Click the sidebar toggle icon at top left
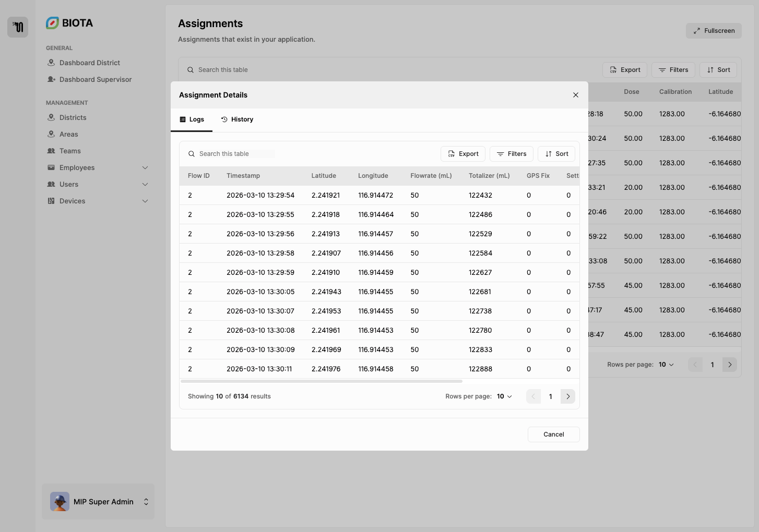 click(18, 27)
